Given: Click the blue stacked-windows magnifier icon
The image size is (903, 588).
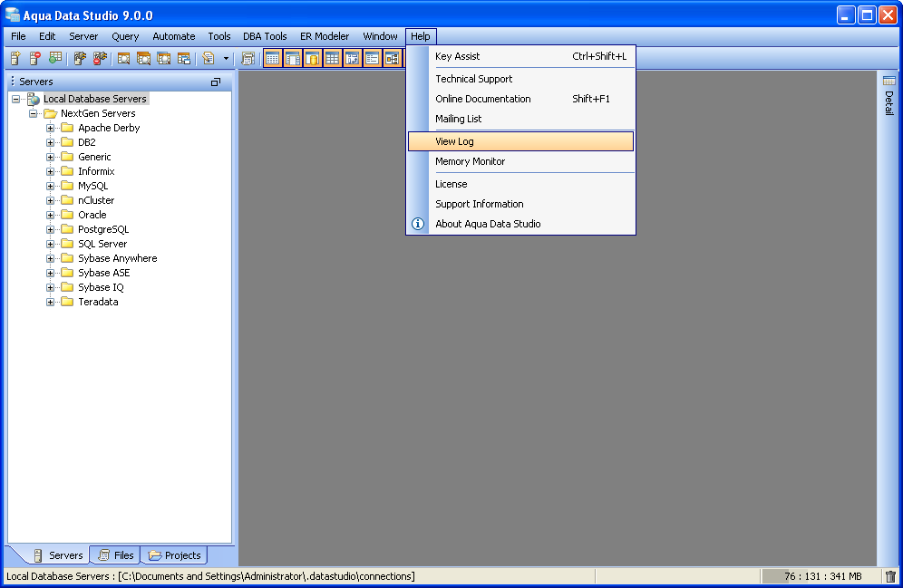Looking at the screenshot, I should (163, 58).
